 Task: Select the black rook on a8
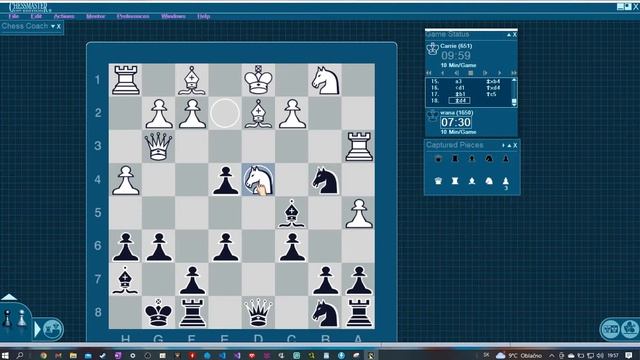[358, 312]
